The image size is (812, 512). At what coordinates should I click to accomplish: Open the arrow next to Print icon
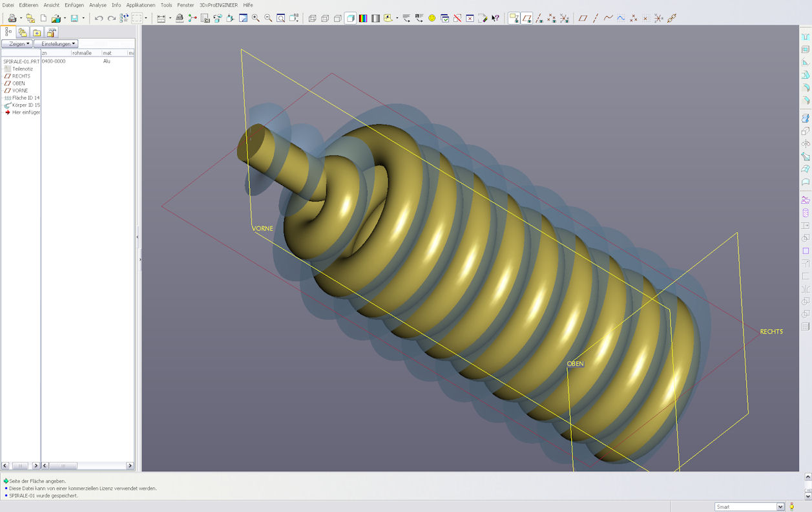click(x=21, y=18)
